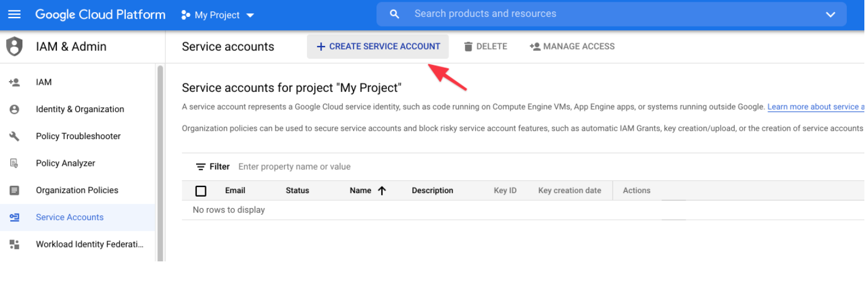Open the My Project selector dropdown
The height and width of the screenshot is (288, 868).
[x=218, y=15]
